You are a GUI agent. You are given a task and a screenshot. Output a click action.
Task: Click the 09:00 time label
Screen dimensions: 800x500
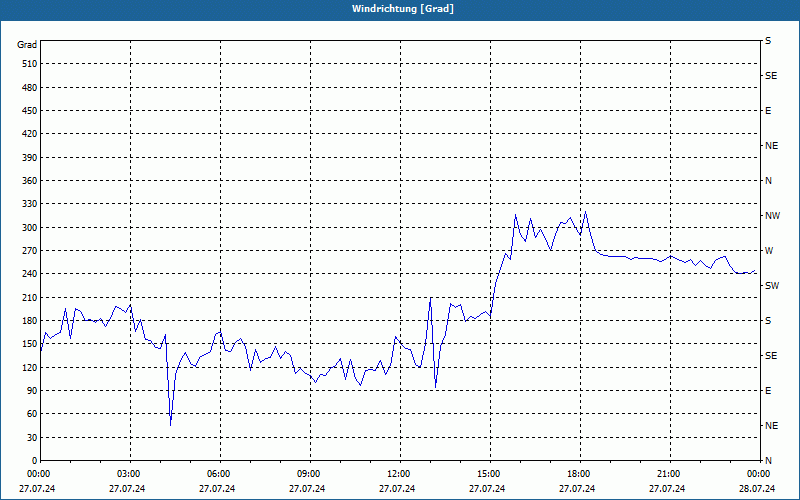pyautogui.click(x=310, y=474)
